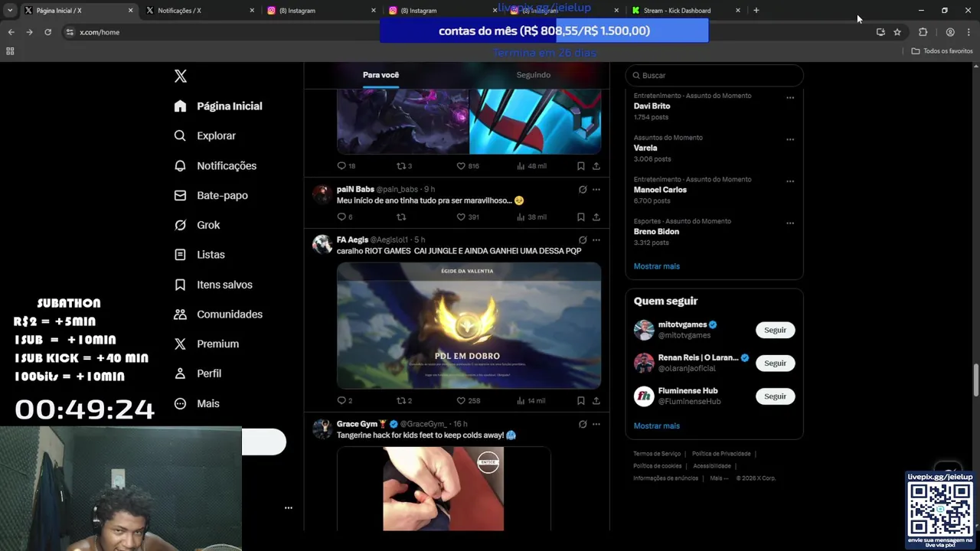Open Notificações in sidebar
Image resolution: width=980 pixels, height=551 pixels.
coord(215,165)
